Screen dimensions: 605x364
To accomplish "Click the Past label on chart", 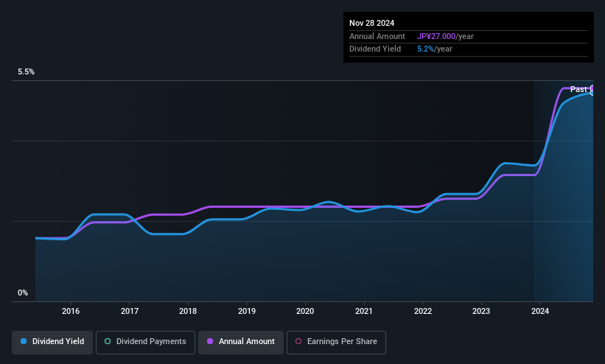I will (578, 89).
